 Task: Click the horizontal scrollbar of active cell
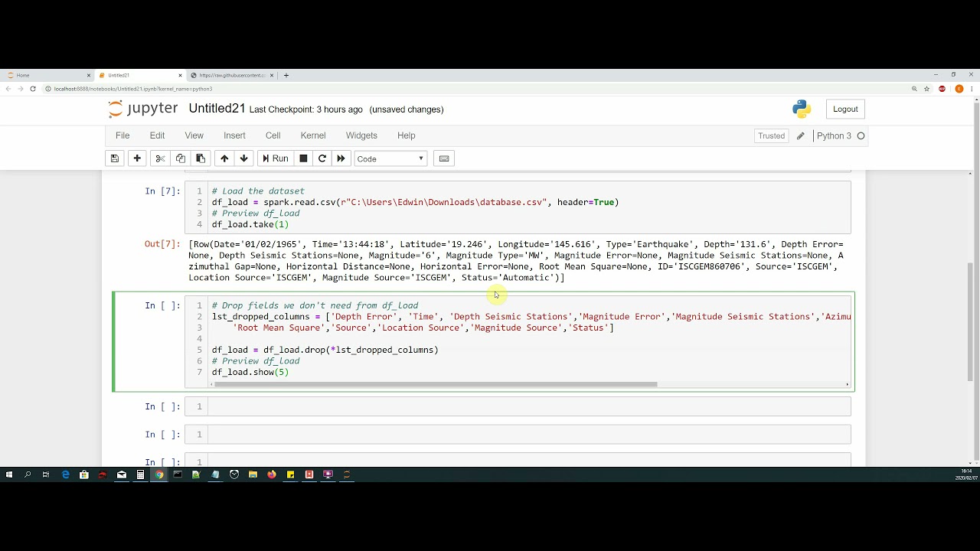436,384
